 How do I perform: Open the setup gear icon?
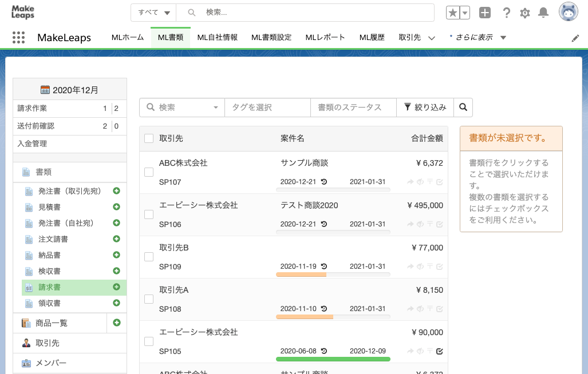pyautogui.click(x=524, y=13)
